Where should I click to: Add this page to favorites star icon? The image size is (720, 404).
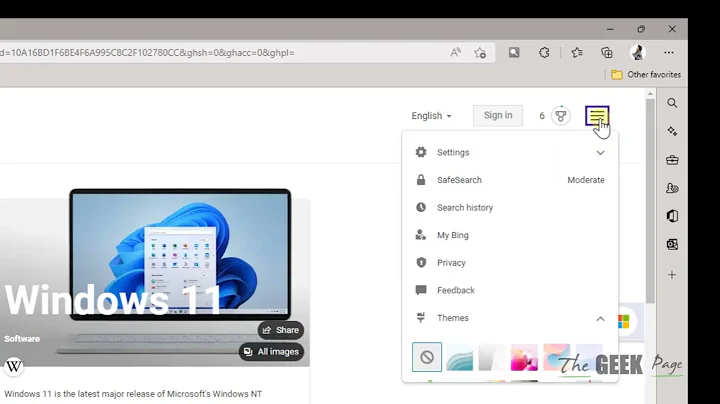(x=480, y=53)
